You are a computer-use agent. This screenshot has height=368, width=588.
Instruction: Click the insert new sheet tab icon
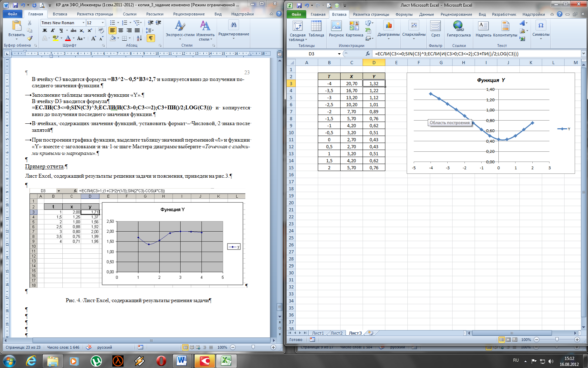(371, 333)
